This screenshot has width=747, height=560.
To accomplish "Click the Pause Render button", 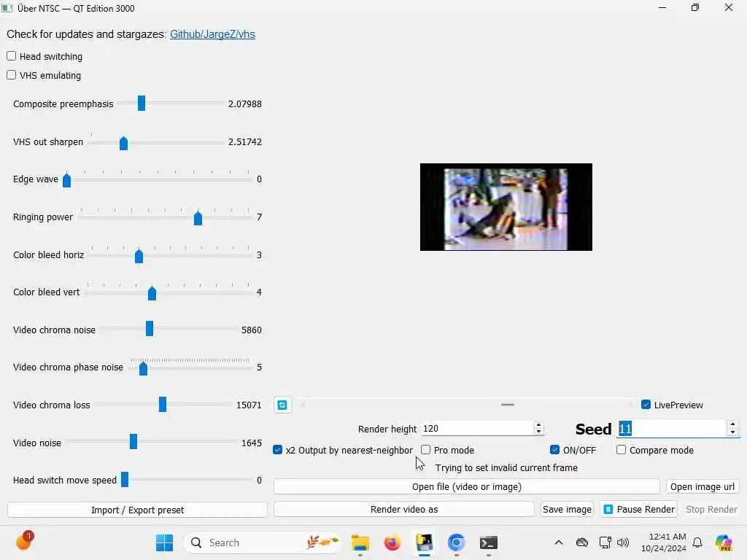I will tap(639, 510).
